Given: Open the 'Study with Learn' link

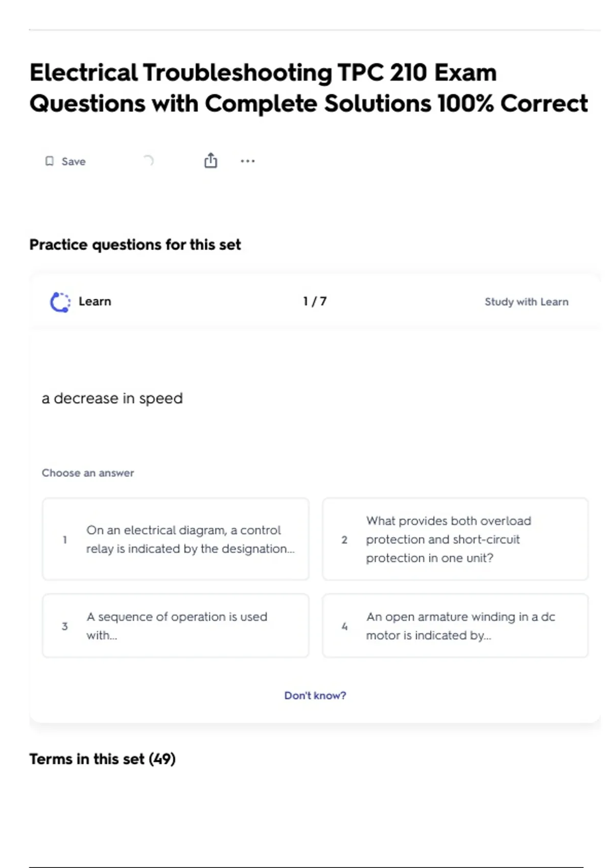Looking at the screenshot, I should 526,302.
